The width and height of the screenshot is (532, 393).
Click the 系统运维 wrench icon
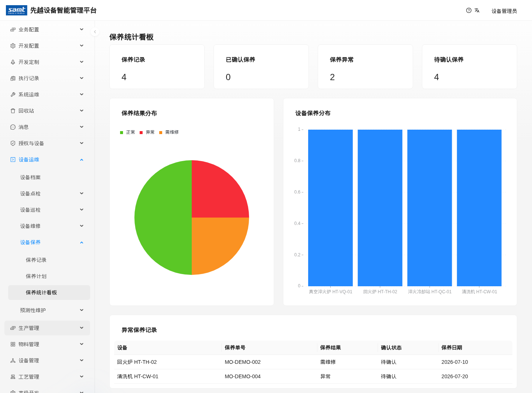click(x=13, y=95)
